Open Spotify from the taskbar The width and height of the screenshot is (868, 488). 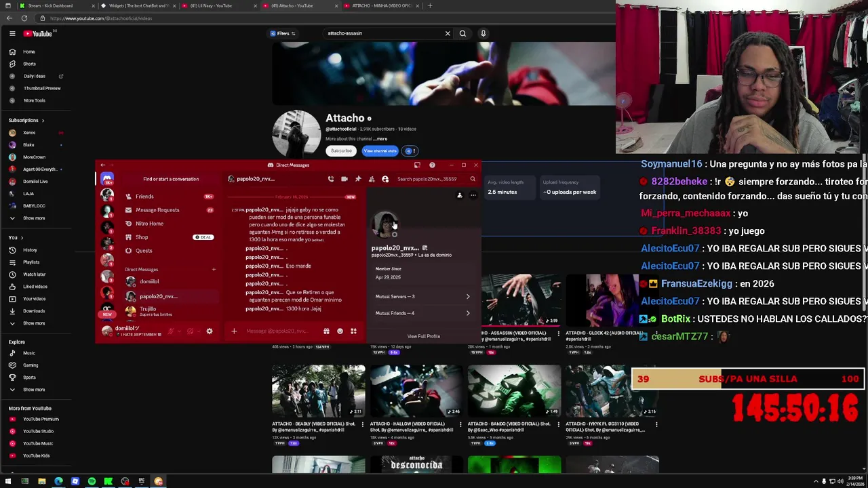(x=92, y=481)
